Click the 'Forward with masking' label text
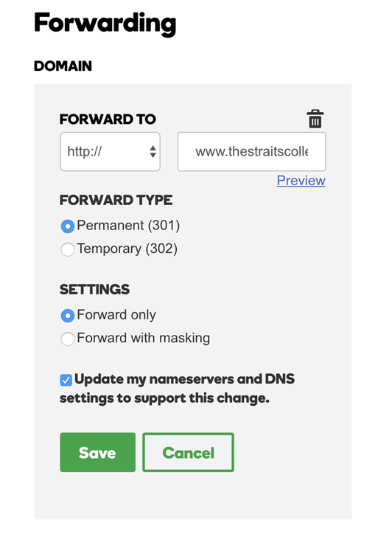Screen dimensions: 392x537 (x=144, y=338)
